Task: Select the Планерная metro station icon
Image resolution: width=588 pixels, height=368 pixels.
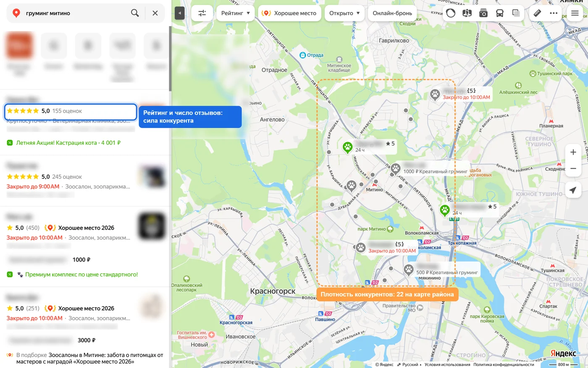Action: (551, 121)
